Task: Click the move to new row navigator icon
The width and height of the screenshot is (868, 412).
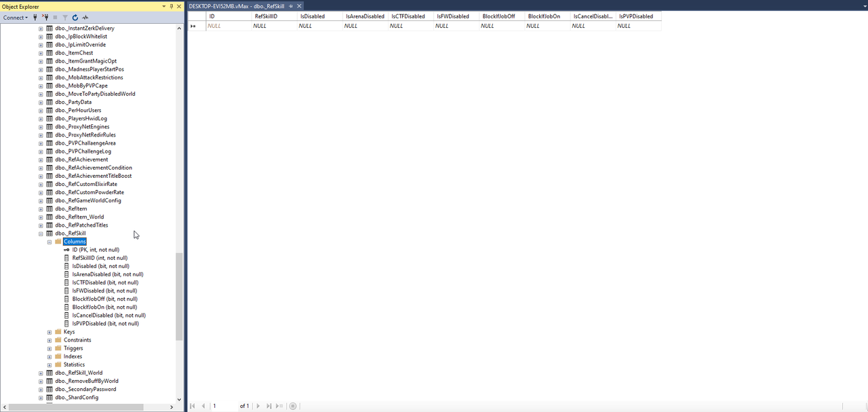Action: (x=280, y=406)
